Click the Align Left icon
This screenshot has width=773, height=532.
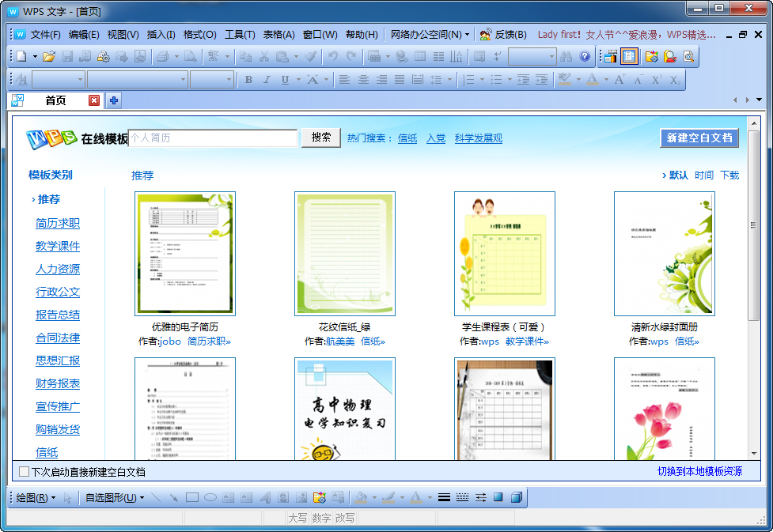(x=345, y=79)
